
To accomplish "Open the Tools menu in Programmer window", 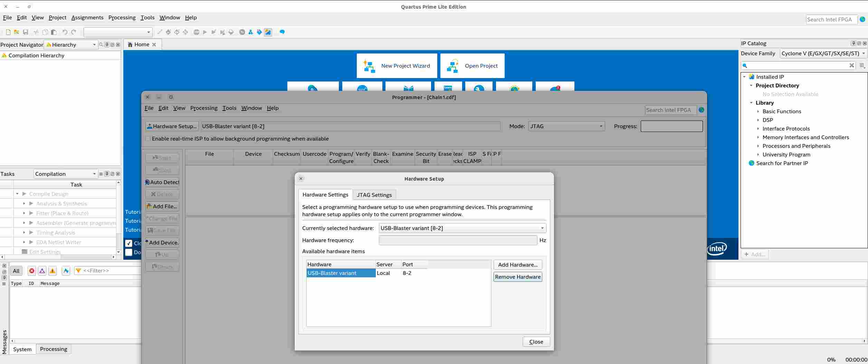I will [229, 108].
